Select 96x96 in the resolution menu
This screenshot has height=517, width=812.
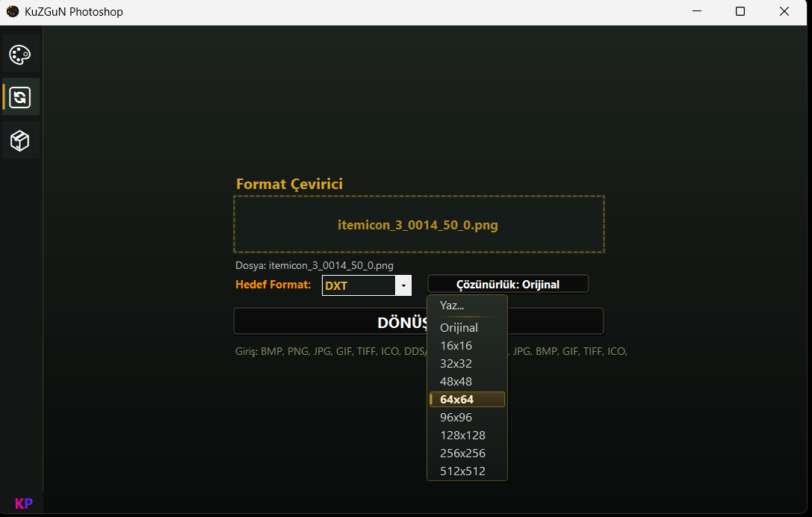pyautogui.click(x=467, y=417)
